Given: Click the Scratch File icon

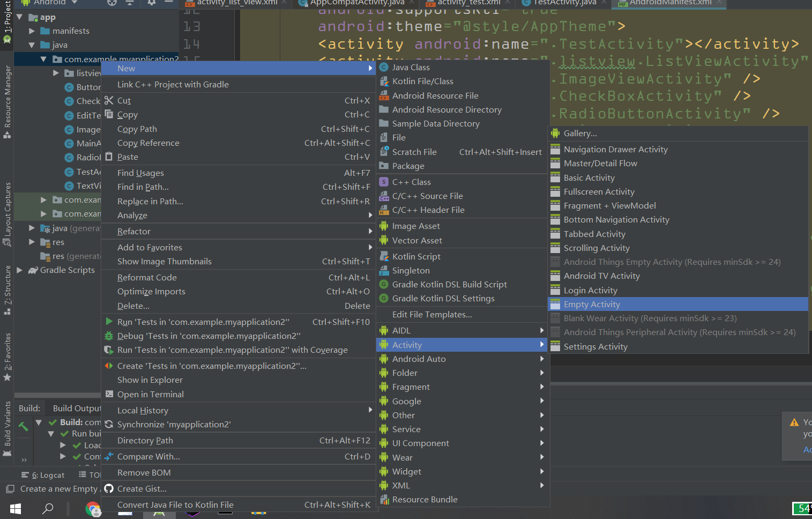Looking at the screenshot, I should (x=384, y=152).
